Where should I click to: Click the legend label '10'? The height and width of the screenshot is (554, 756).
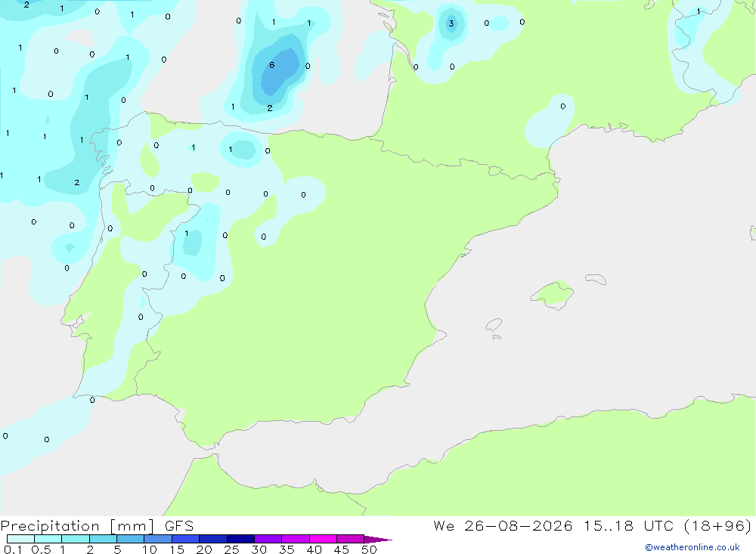(x=150, y=549)
